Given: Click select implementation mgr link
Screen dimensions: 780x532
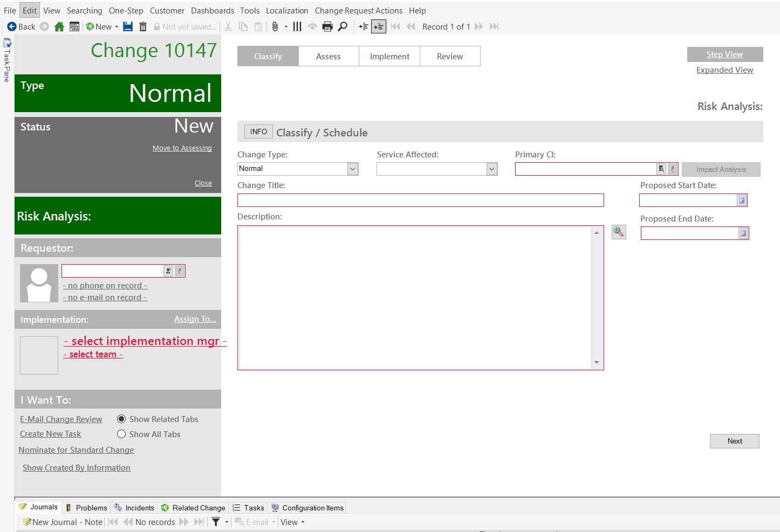Looking at the screenshot, I should tap(145, 341).
